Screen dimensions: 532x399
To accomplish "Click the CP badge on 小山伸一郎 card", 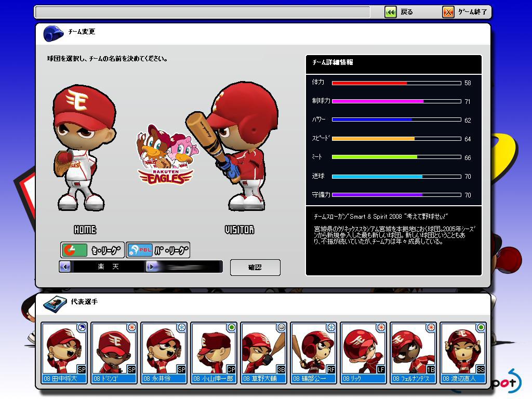I will pyautogui.click(x=231, y=369).
